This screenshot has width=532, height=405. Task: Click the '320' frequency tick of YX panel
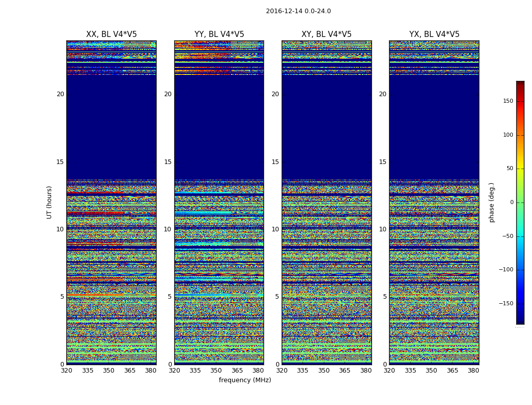(x=389, y=371)
